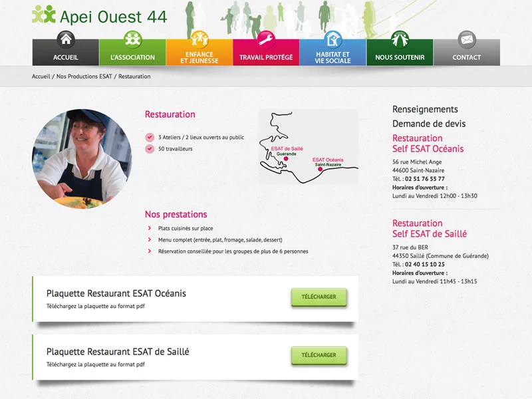Click the circular photo of the cook
Viewport: 532px width, 399px height.
tap(82, 158)
